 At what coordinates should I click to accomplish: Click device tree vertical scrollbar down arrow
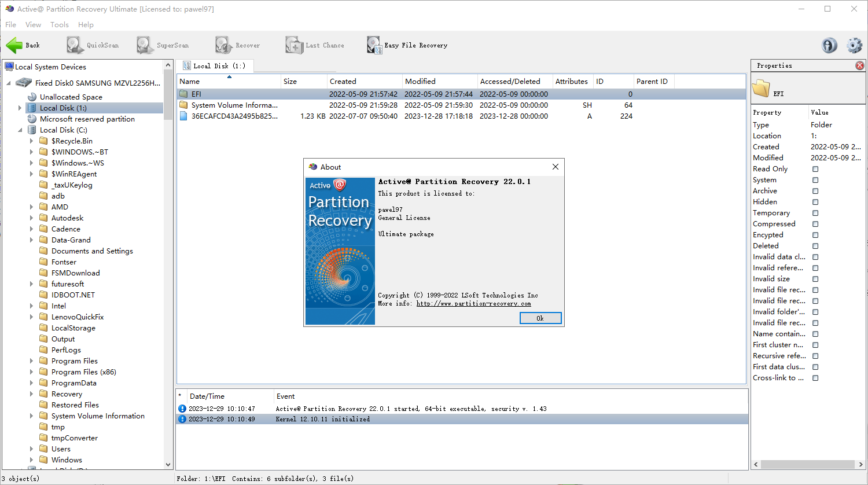tap(168, 464)
